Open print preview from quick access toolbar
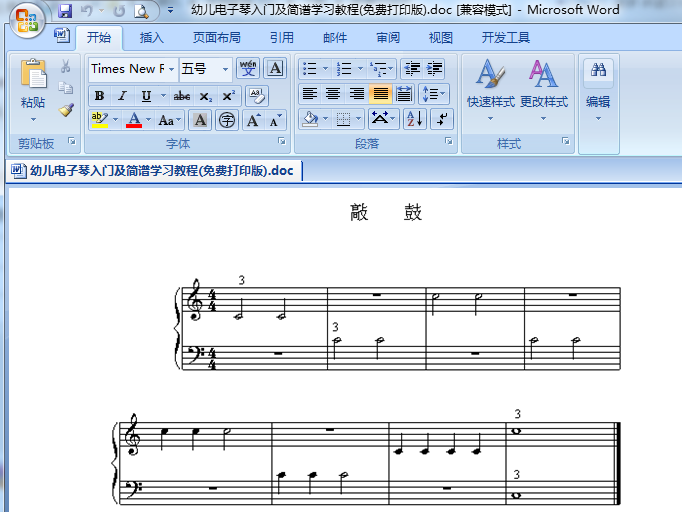682x512 pixels. pyautogui.click(x=142, y=11)
